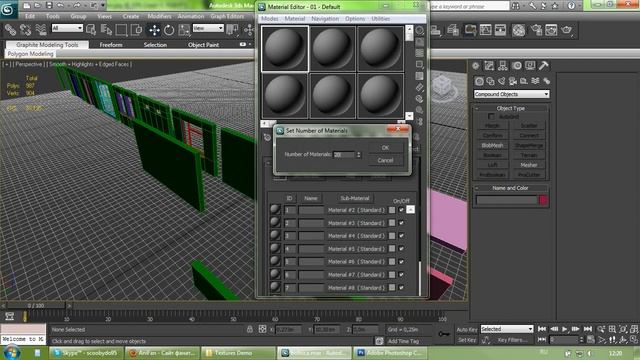Screen dimensions: 640x360
Task: Toggle On/Off checkbox for Material #5
Action: click(401, 249)
